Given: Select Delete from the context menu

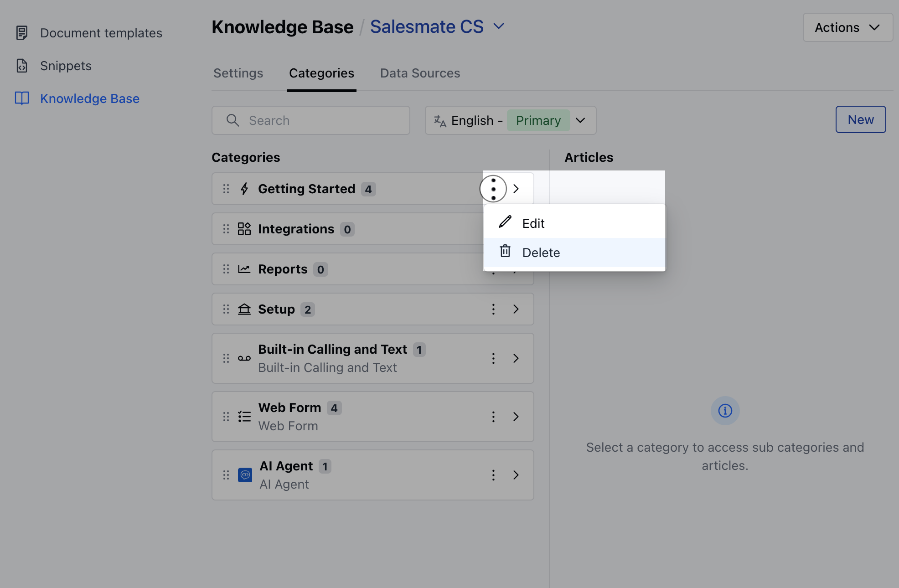Looking at the screenshot, I should coord(541,253).
